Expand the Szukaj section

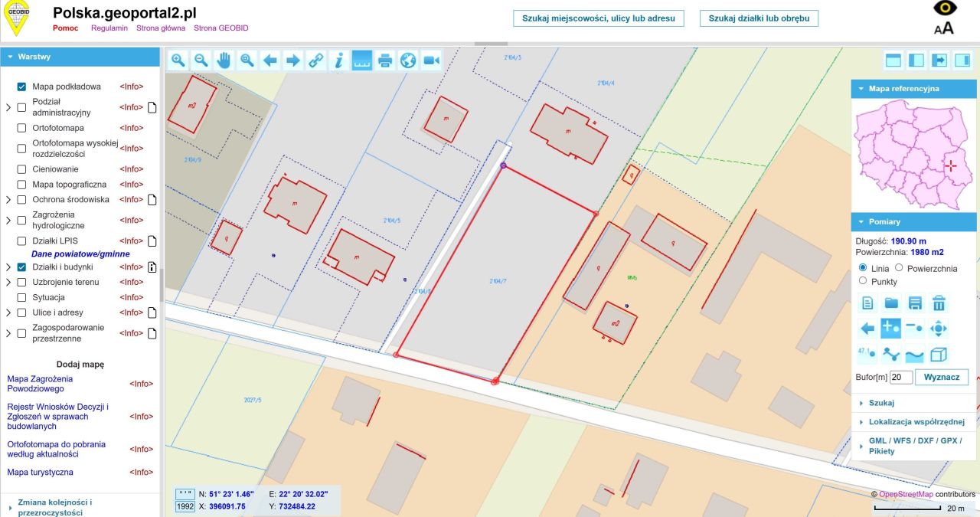coord(913,403)
